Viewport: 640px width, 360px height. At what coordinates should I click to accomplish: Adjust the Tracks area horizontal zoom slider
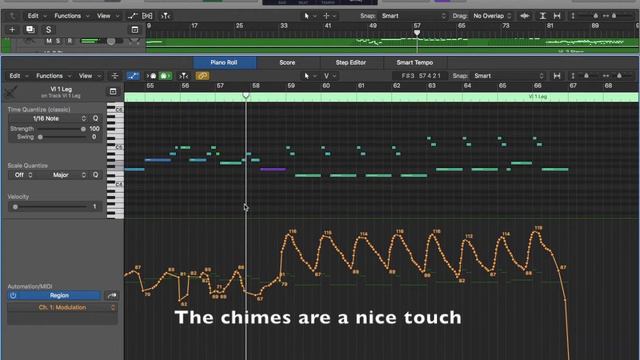(614, 16)
